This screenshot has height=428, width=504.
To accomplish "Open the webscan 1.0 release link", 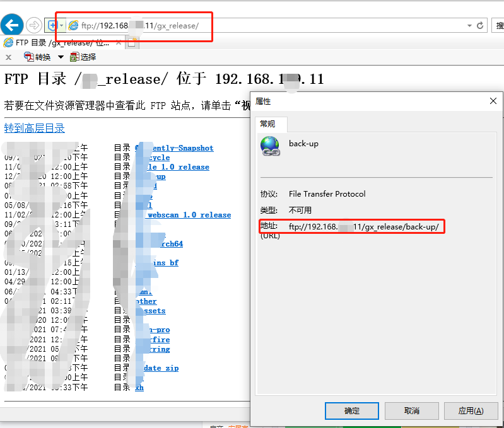I will (189, 215).
